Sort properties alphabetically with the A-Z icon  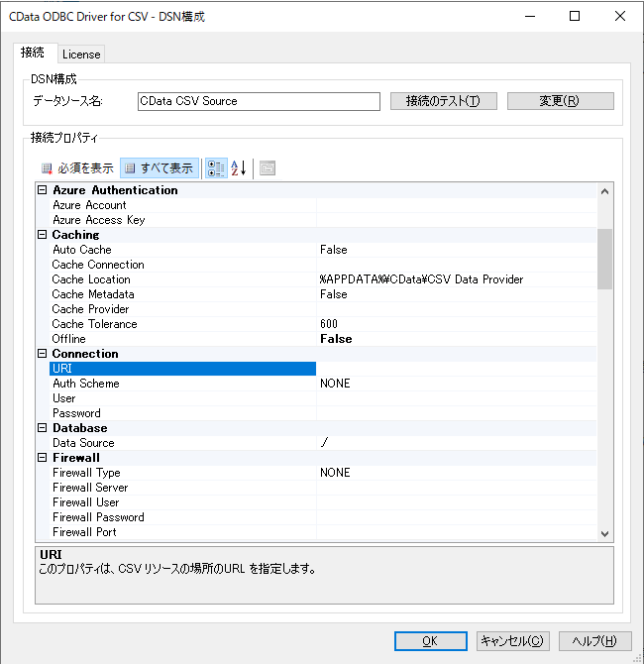pos(239,168)
